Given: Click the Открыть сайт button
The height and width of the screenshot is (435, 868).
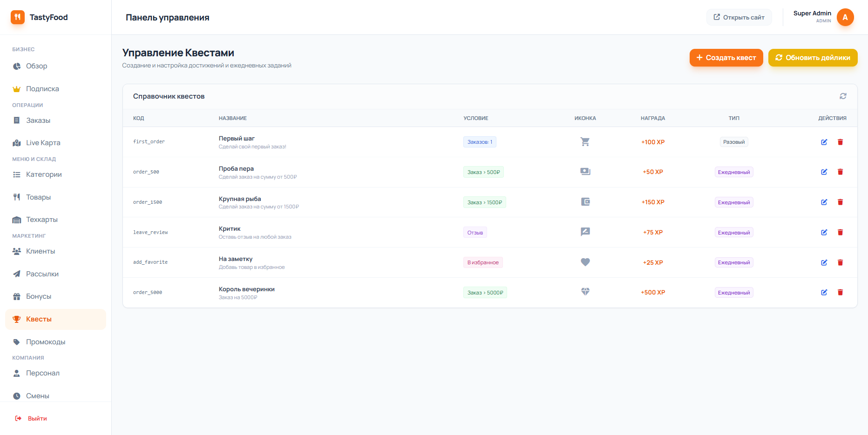Looking at the screenshot, I should click(739, 17).
